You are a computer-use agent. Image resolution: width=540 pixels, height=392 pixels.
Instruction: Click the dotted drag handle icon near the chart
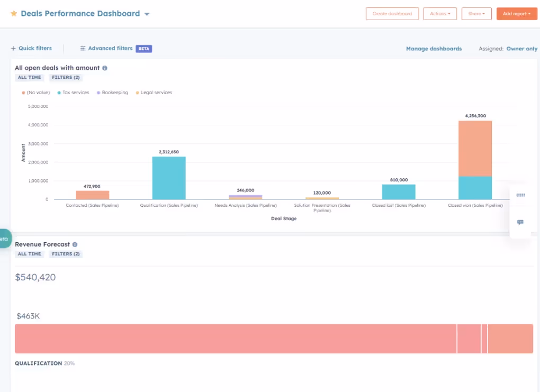(x=520, y=195)
